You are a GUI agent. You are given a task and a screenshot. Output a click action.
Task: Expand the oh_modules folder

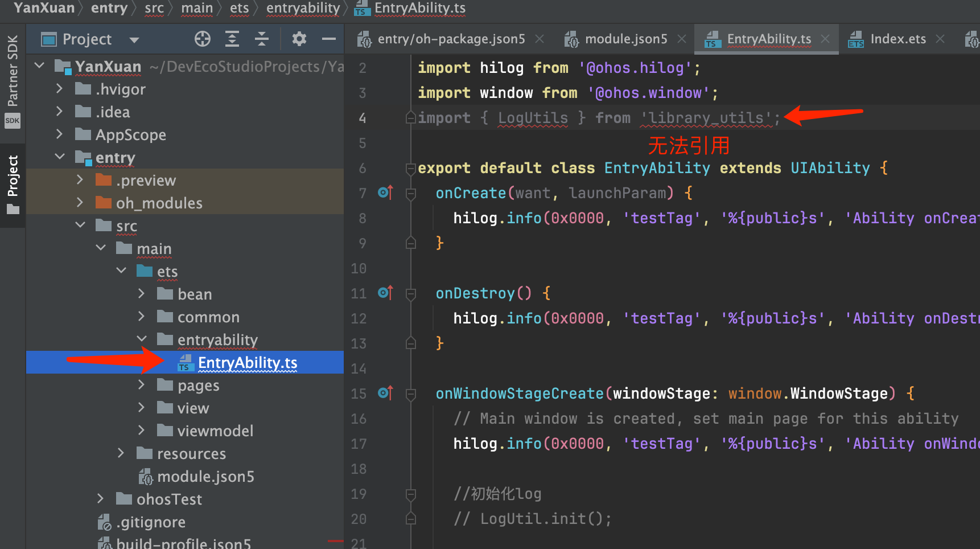point(80,203)
